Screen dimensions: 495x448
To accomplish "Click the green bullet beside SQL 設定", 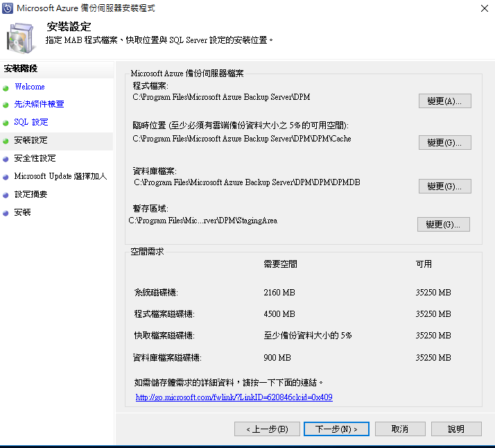I will pyautogui.click(x=6, y=123).
